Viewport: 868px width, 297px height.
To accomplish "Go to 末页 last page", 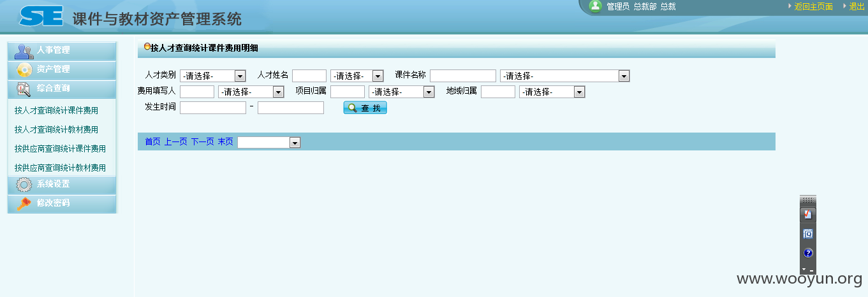I will (x=225, y=141).
